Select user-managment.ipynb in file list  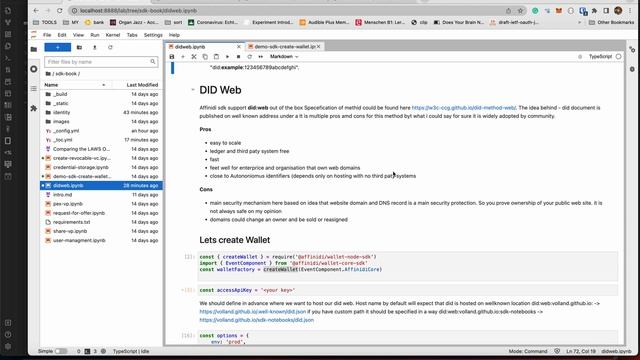point(101,240)
